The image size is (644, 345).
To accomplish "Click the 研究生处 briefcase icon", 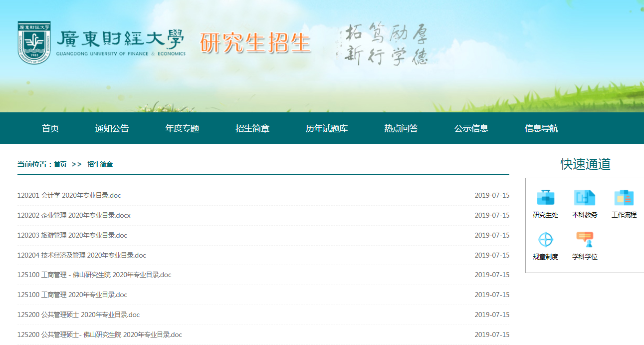I will (545, 198).
